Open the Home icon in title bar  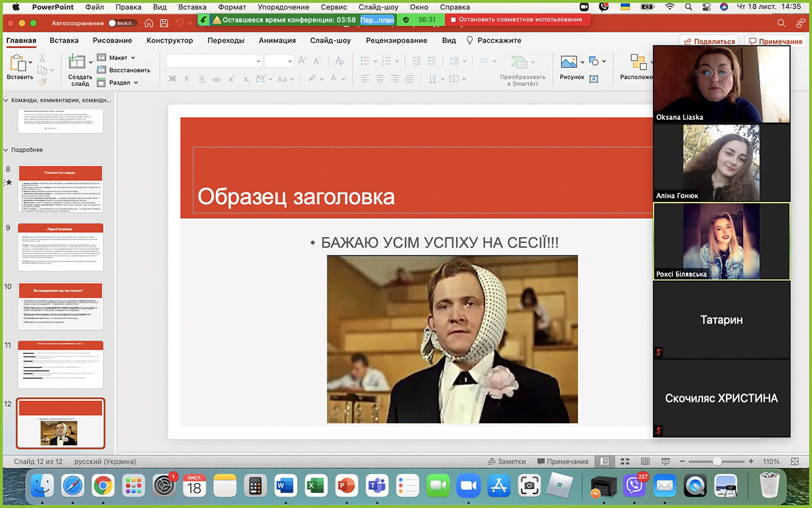[x=149, y=22]
